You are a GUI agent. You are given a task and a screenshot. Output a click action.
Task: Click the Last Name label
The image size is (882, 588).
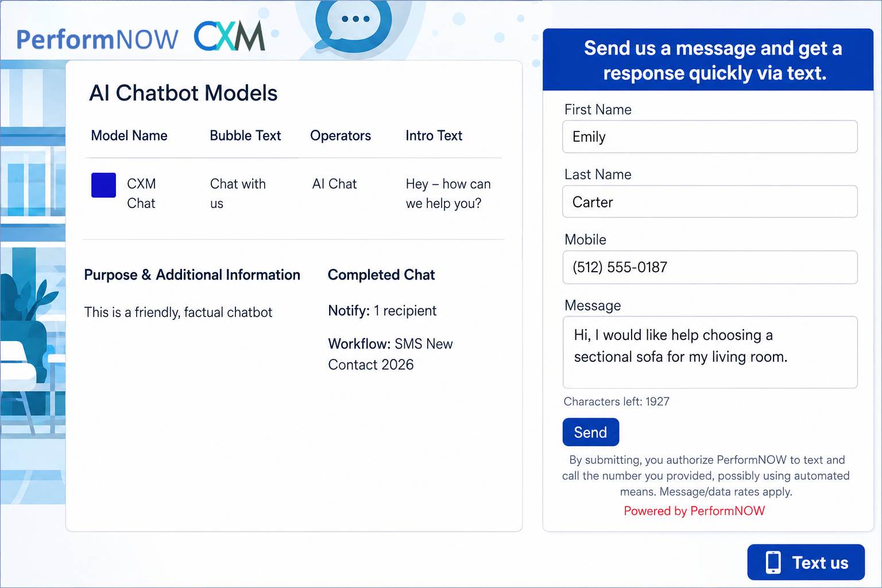[598, 175]
